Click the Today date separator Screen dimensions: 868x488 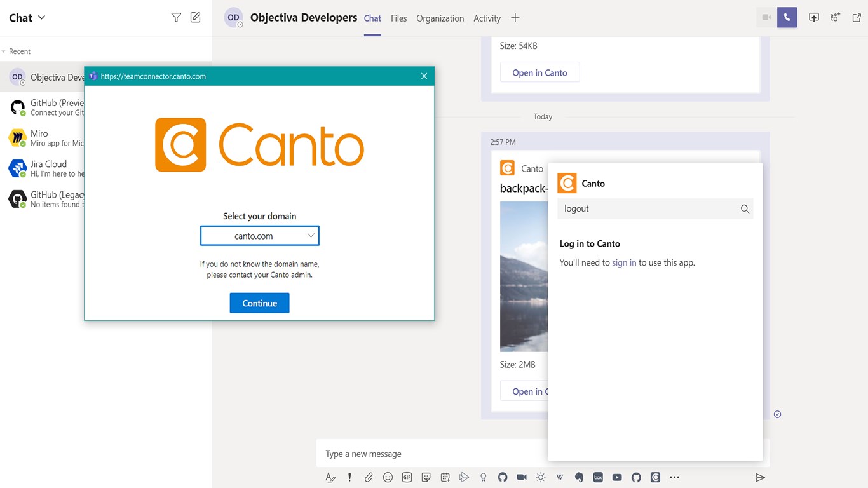point(543,117)
